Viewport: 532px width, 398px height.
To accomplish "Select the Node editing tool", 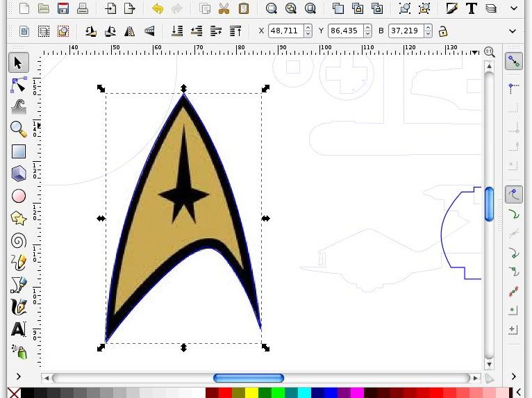I will [19, 85].
